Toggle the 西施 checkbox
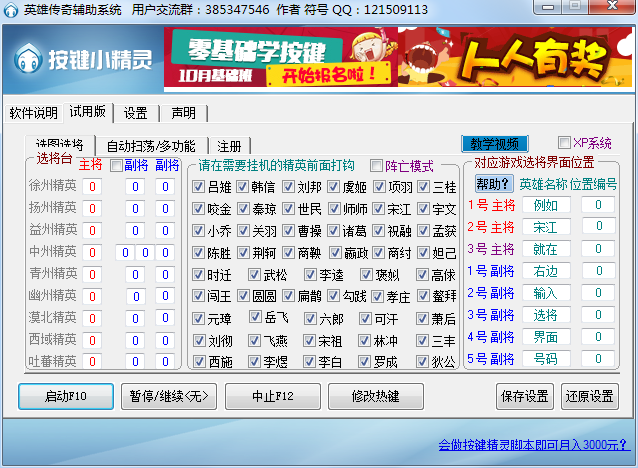638x468 pixels. [x=199, y=361]
